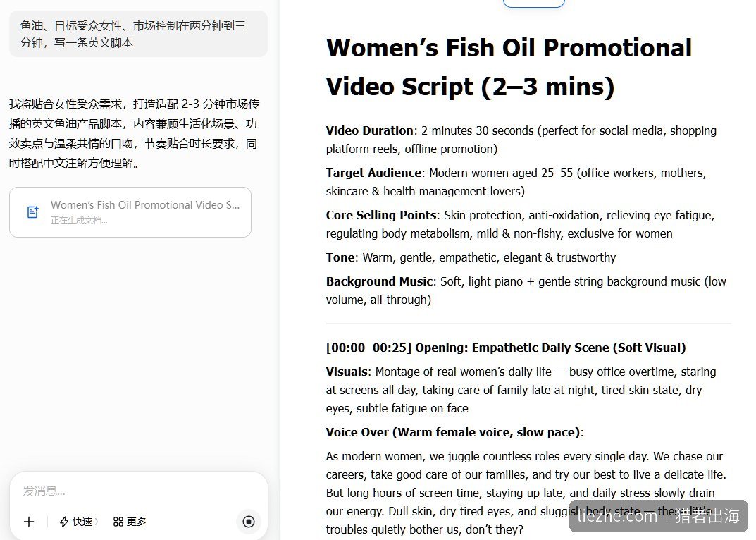This screenshot has width=756, height=540.
Task: Select the [00:00–00:25] Opening section heading
Action: (x=506, y=348)
